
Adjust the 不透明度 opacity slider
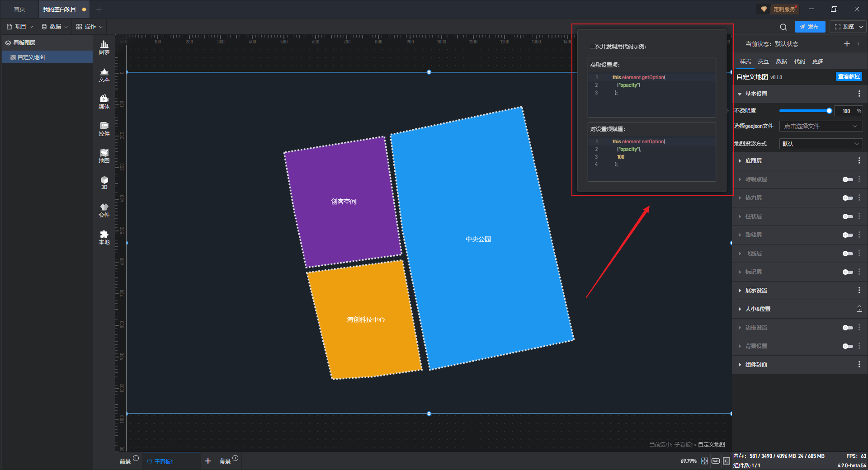tap(804, 111)
